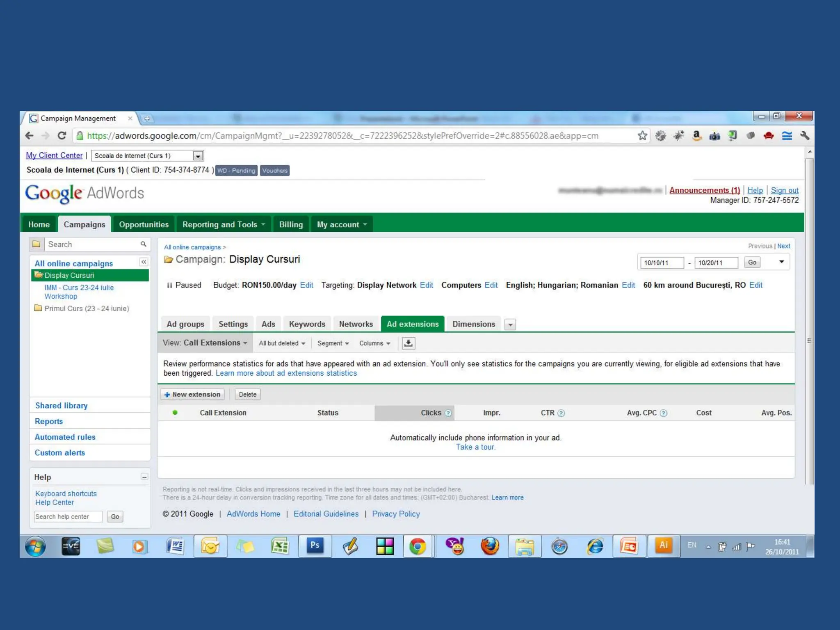
Task: Collapse the campaigns sidebar panel
Action: click(144, 262)
